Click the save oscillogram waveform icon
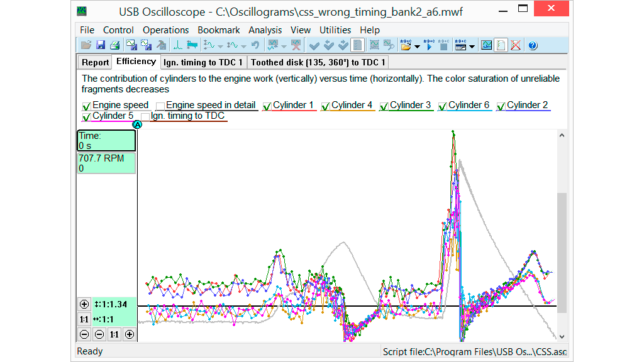 [131, 45]
